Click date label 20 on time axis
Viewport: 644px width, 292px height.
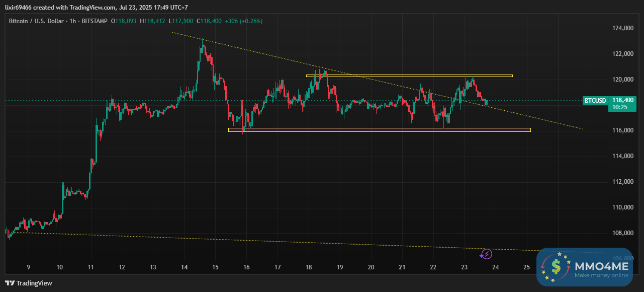coord(371,267)
